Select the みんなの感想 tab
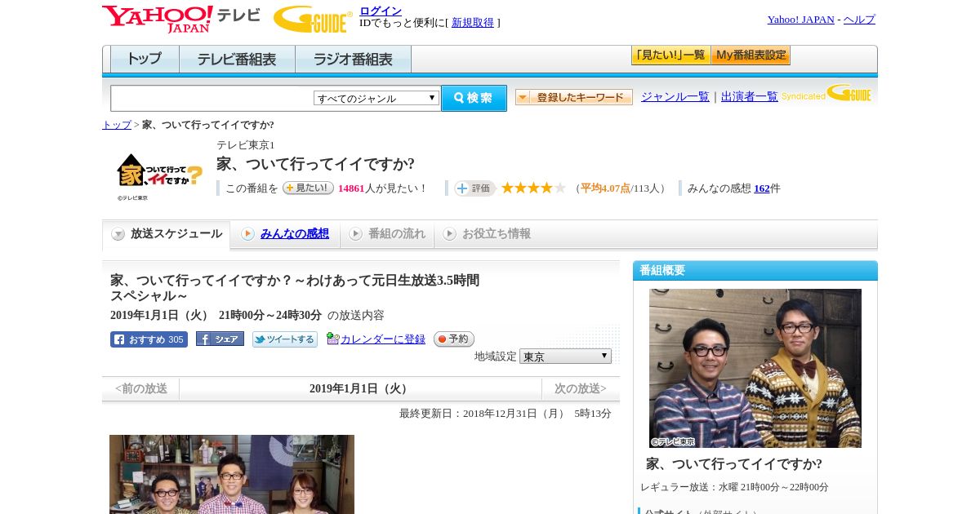 285,234
